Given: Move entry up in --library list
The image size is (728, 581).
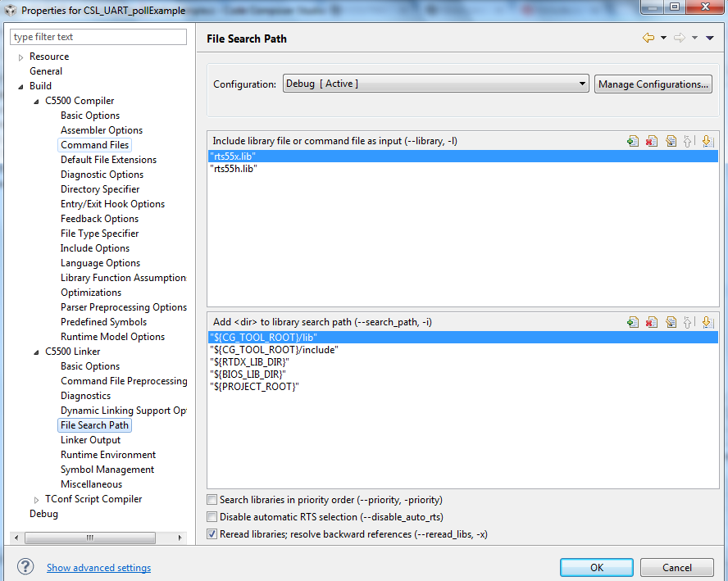Looking at the screenshot, I should click(x=688, y=141).
